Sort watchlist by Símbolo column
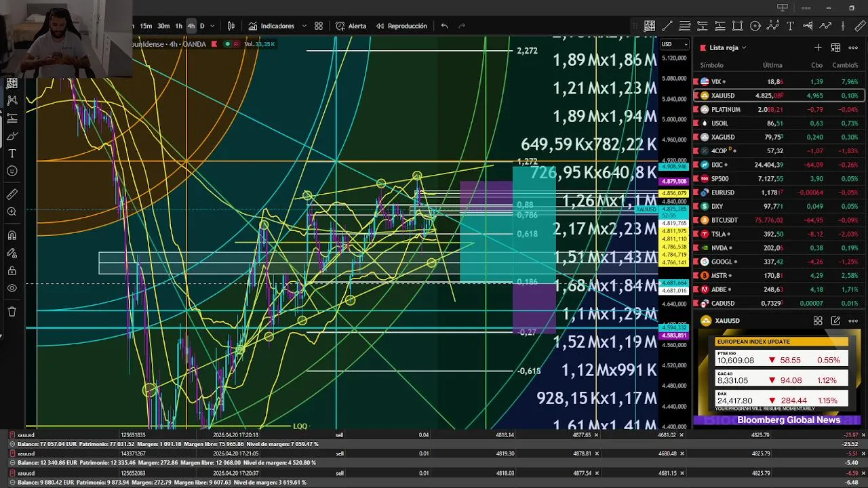868x488 pixels. click(712, 65)
